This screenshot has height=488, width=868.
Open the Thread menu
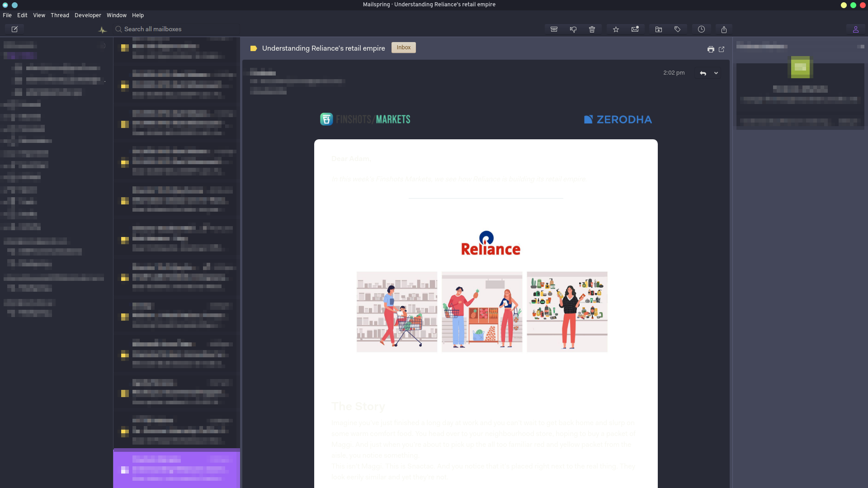[x=60, y=15]
